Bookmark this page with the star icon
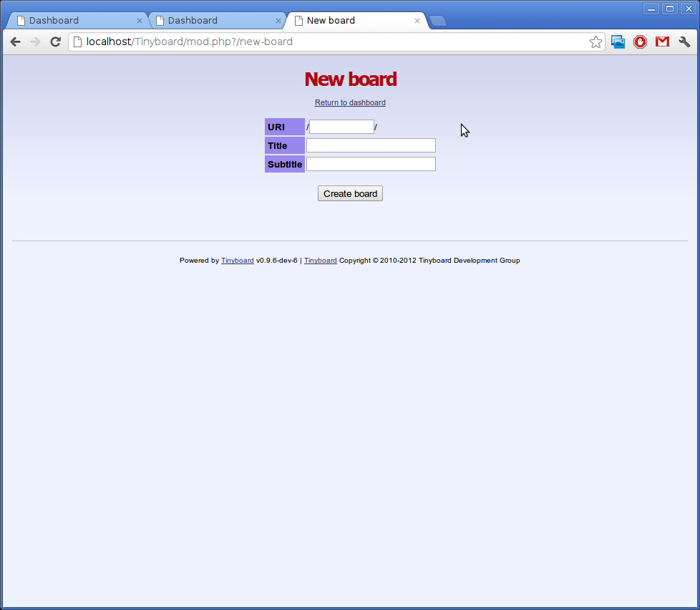The height and width of the screenshot is (610, 700). [x=596, y=42]
